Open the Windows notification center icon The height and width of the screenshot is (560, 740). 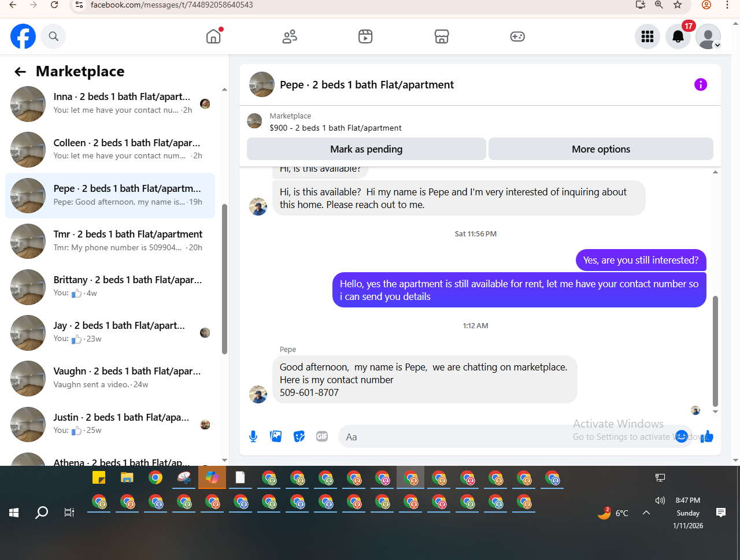pos(721,513)
